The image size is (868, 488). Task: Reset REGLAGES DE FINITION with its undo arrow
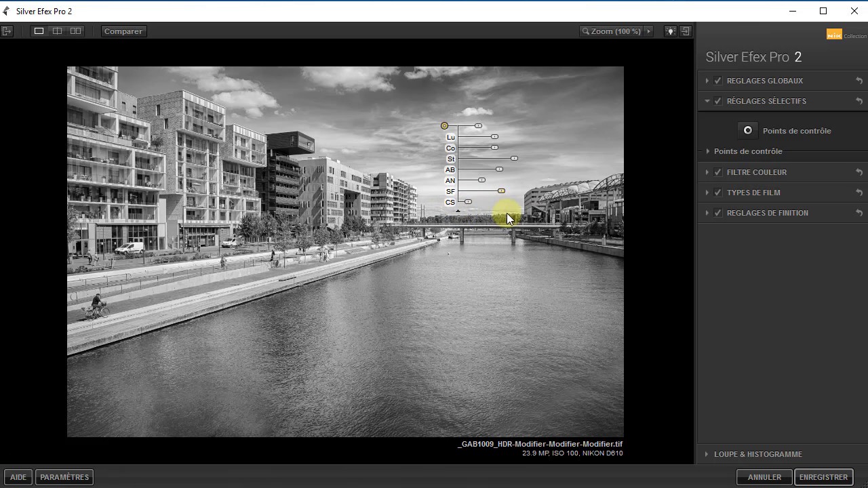click(859, 213)
